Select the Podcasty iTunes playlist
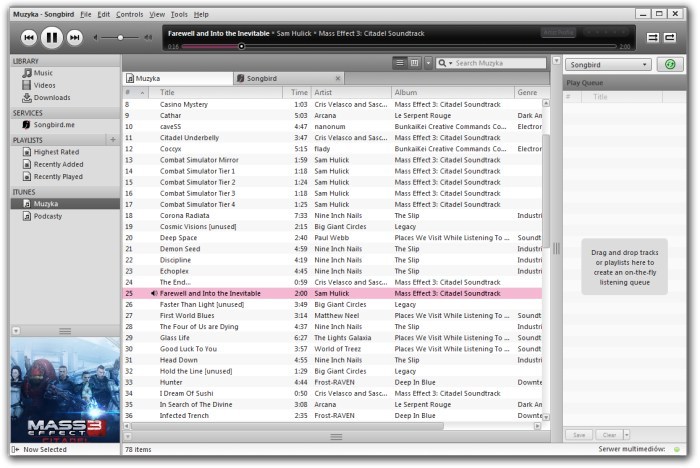The width and height of the screenshot is (700, 468). pyautogui.click(x=47, y=216)
